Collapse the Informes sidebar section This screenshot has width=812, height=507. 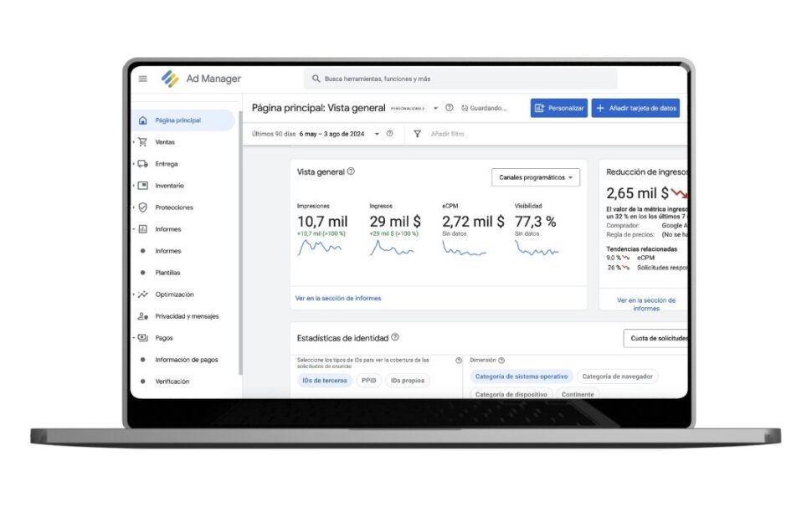coord(134,228)
